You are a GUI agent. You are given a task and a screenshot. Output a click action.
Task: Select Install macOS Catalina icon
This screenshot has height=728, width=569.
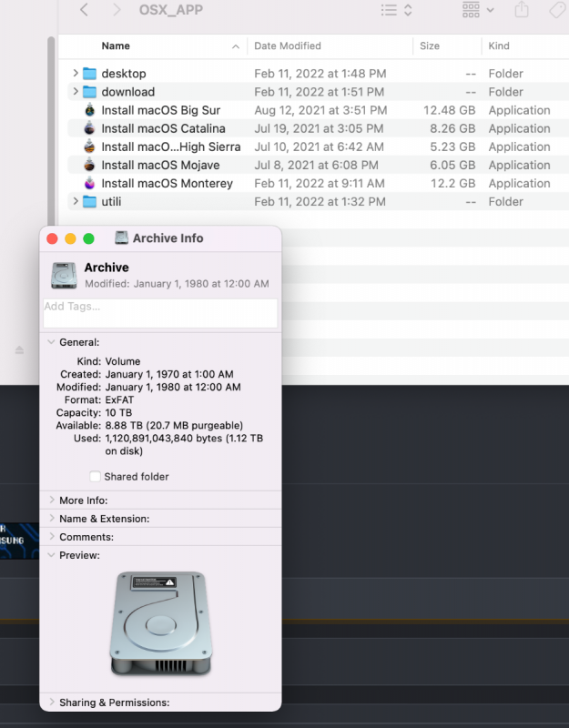click(x=89, y=128)
